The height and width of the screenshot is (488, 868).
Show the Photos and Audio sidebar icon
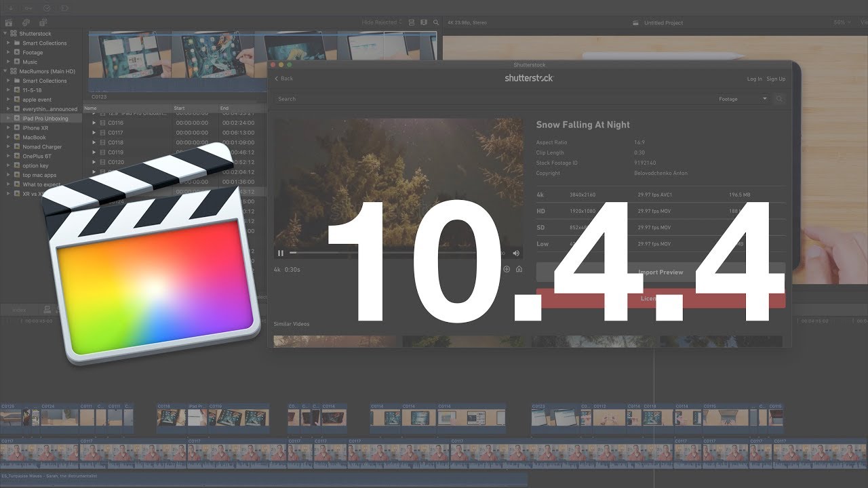pos(24,22)
